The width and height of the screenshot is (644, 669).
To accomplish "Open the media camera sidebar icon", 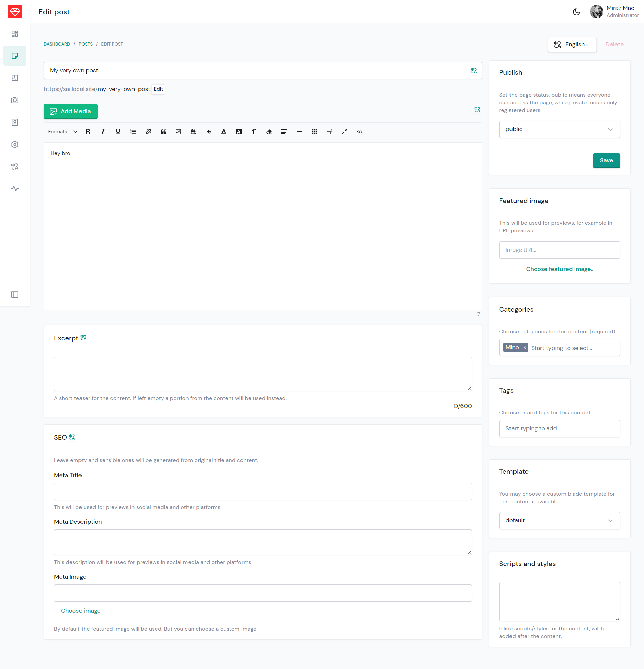I will (x=15, y=100).
